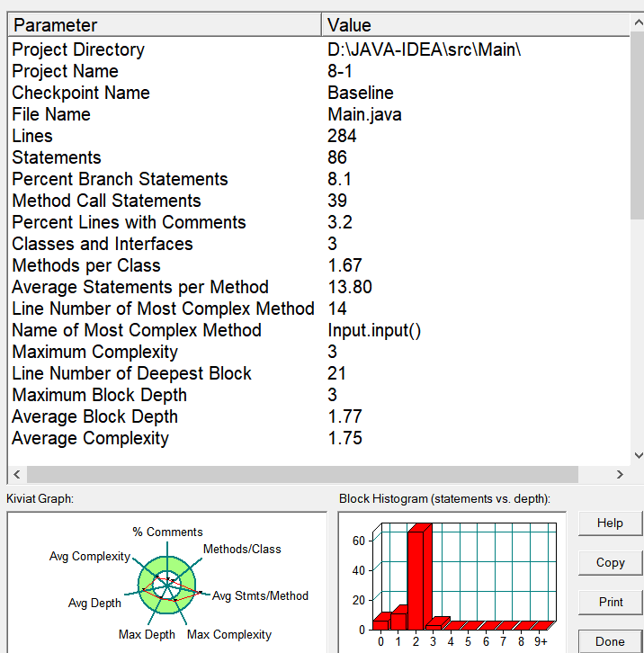Click the % Comments label in Kiviat graph
644x653 pixels.
point(167,532)
